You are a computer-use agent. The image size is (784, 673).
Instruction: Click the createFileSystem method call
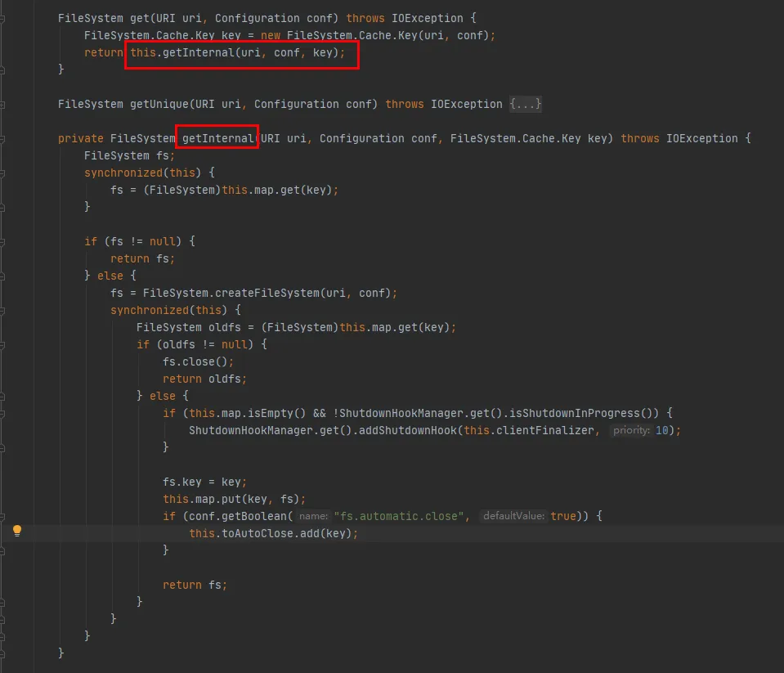point(267,293)
